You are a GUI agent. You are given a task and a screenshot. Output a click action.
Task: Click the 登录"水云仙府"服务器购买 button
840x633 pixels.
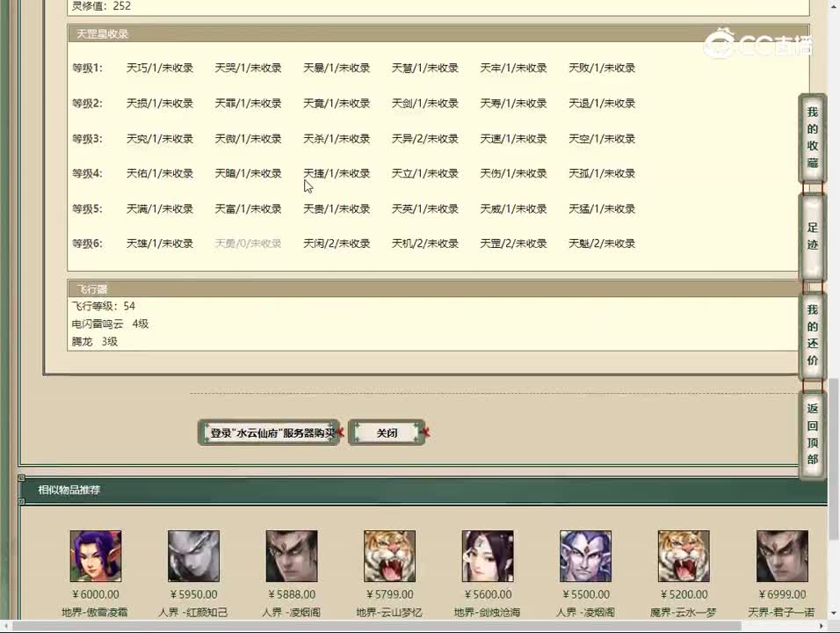(268, 432)
